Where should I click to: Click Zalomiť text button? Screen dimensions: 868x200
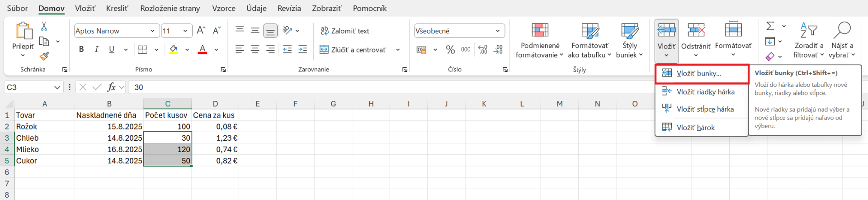click(345, 31)
